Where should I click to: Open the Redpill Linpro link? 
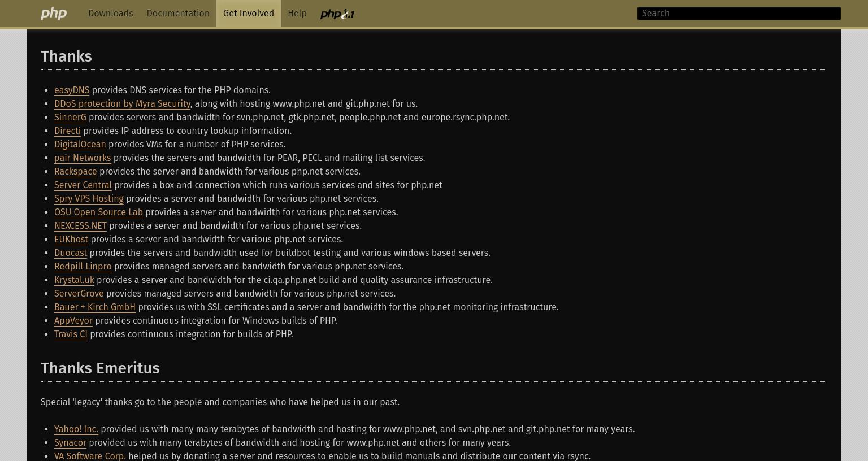pos(83,267)
